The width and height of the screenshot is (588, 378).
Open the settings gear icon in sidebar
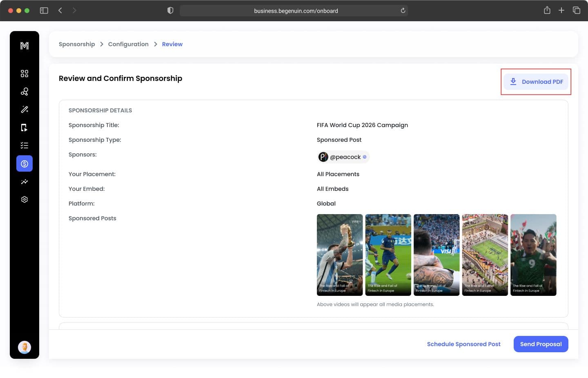click(x=24, y=199)
